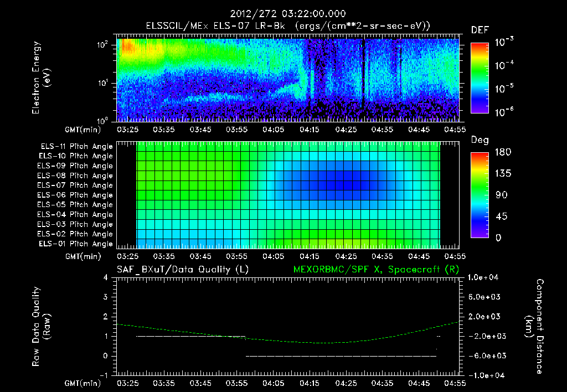Click the ELS-06 Pitch Angle row label
This screenshot has height=392, width=567.
[75, 195]
